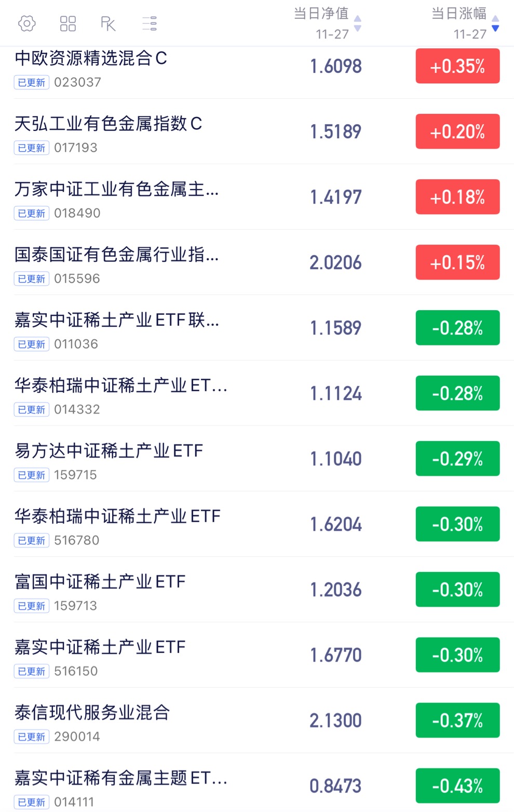Click 当日涨幅 column header
Screen dimensions: 514x812
pyautogui.click(x=459, y=14)
